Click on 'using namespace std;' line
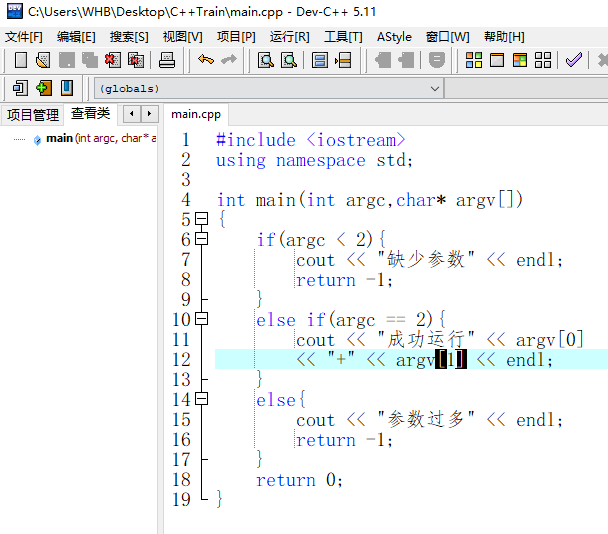 [x=314, y=160]
